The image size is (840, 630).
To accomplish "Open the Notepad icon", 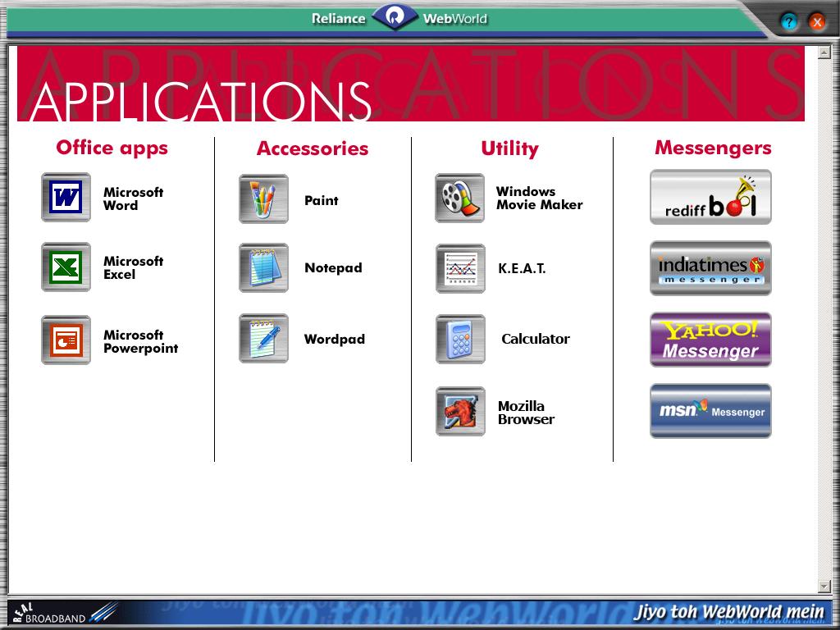I will [263, 268].
